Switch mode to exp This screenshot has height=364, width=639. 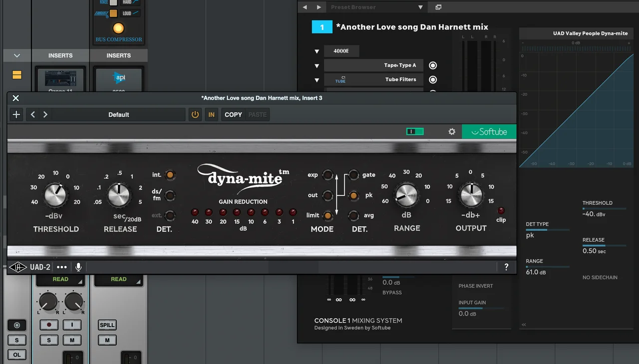(327, 175)
